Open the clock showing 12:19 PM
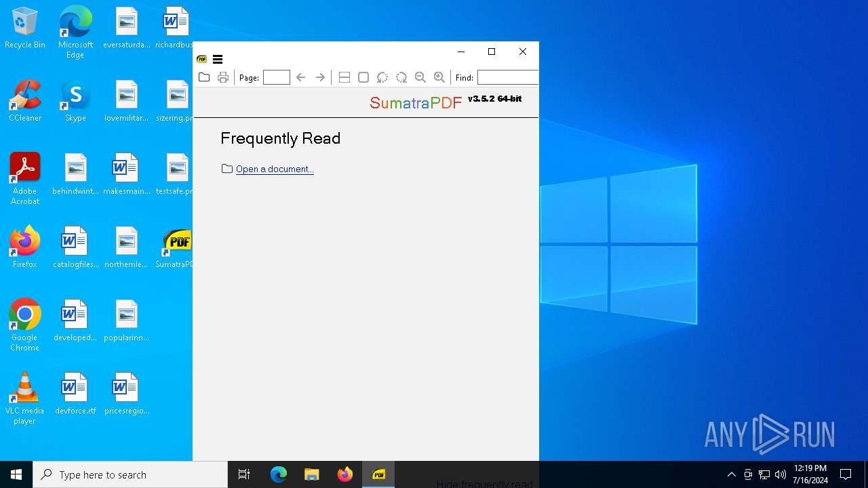 point(810,474)
